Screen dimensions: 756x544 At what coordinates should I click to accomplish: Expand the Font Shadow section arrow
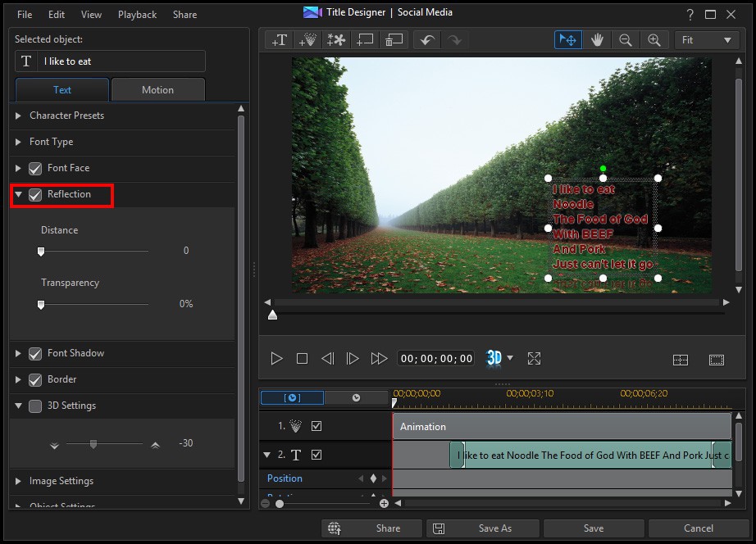[x=18, y=353]
